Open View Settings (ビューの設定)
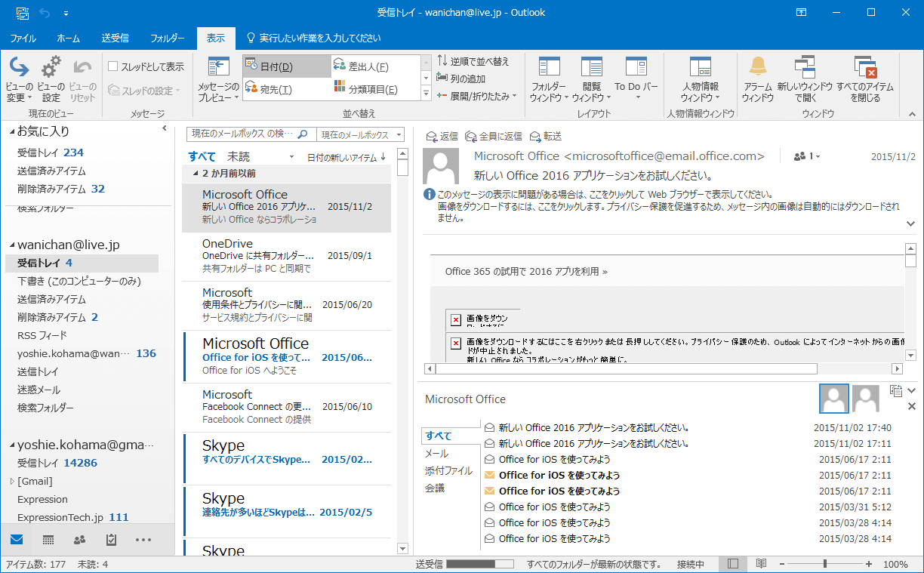 pyautogui.click(x=51, y=79)
